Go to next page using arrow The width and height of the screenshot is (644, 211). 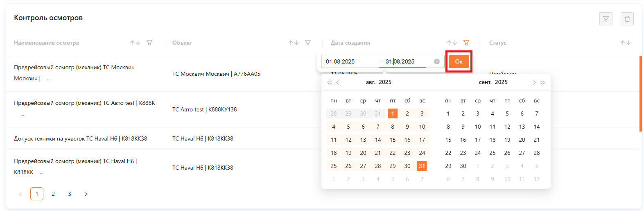[86, 194]
